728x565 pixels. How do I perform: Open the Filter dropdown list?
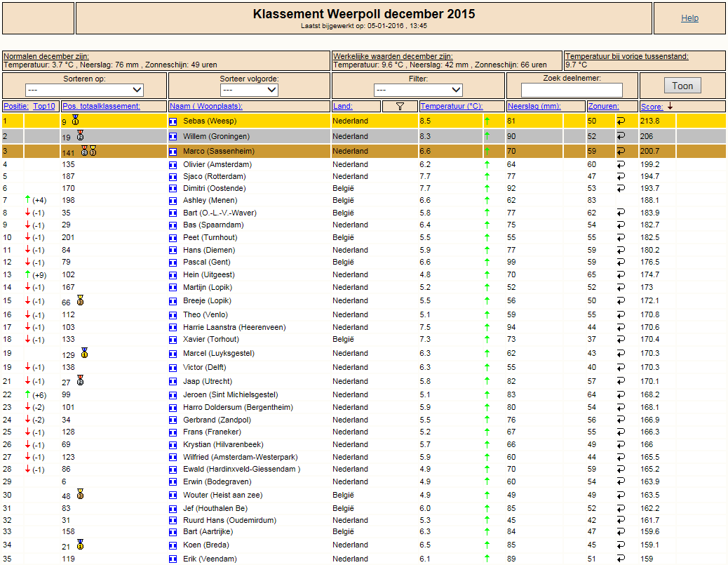[418, 90]
